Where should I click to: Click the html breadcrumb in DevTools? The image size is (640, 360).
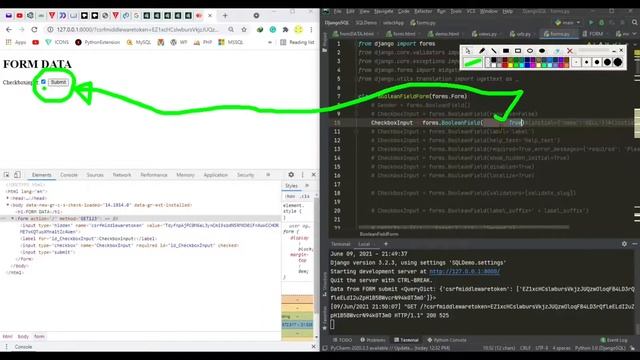(8, 336)
